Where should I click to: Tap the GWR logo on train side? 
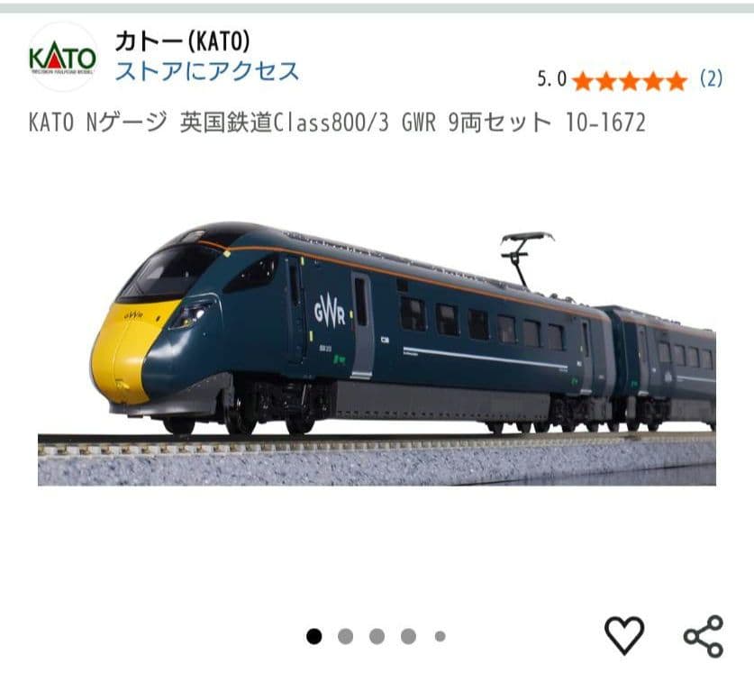330,311
